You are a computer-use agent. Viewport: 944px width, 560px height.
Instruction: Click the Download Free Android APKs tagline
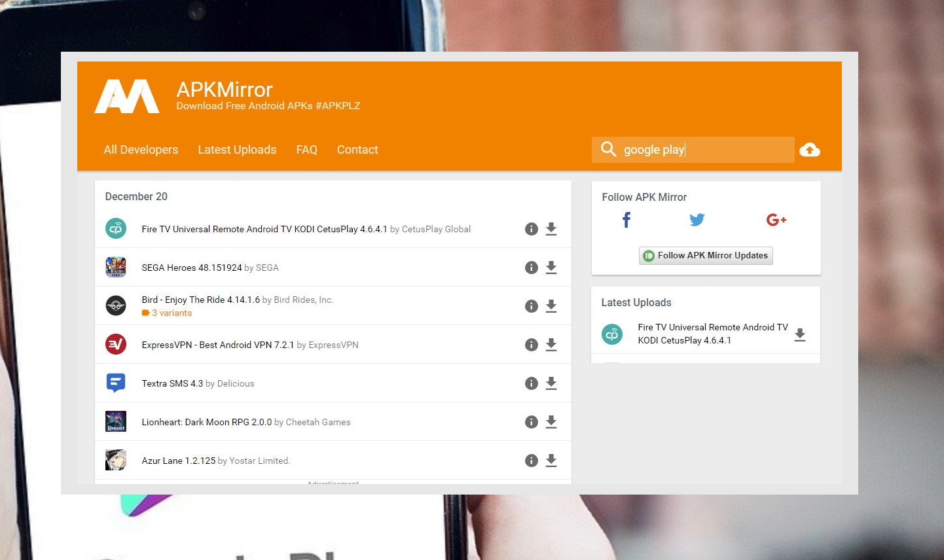[x=268, y=106]
